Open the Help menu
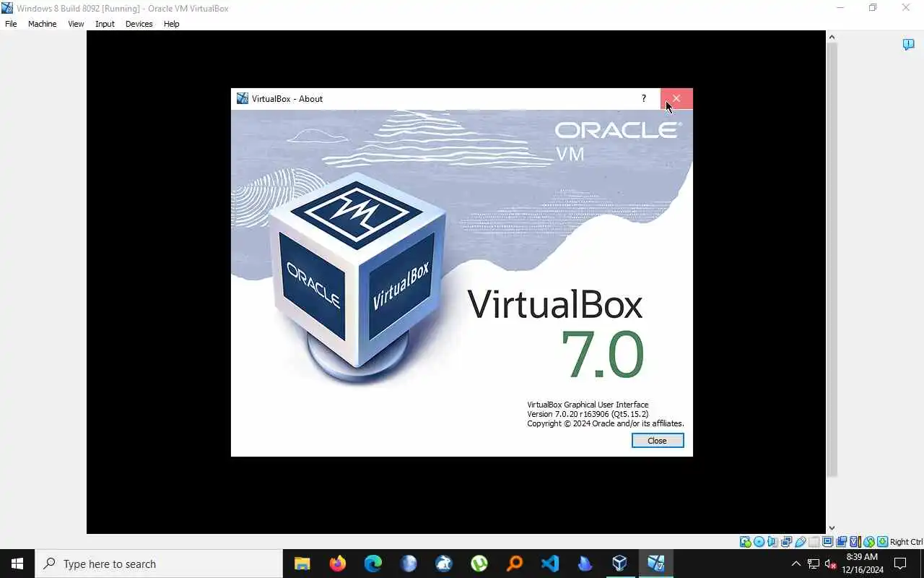This screenshot has width=924, height=578. pyautogui.click(x=171, y=24)
